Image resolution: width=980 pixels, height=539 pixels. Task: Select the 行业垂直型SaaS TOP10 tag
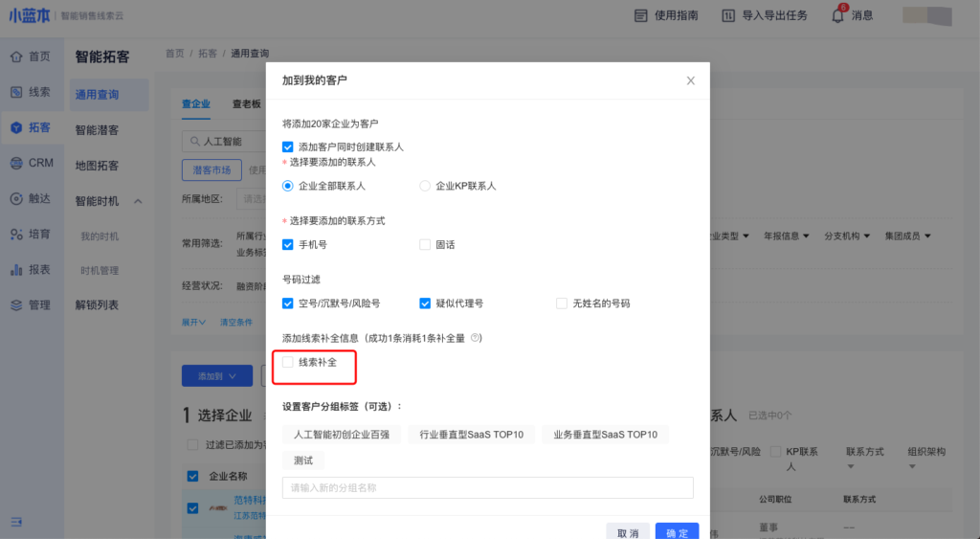[x=471, y=435]
